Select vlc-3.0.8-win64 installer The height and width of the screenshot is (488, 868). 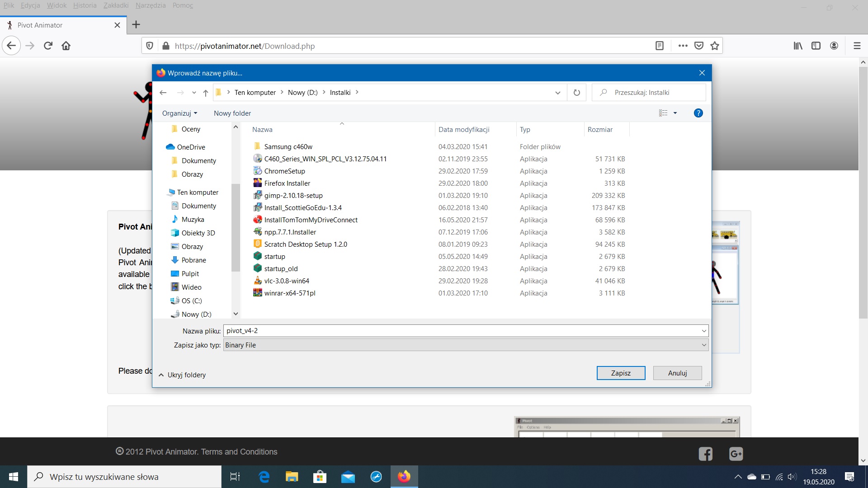(287, 281)
